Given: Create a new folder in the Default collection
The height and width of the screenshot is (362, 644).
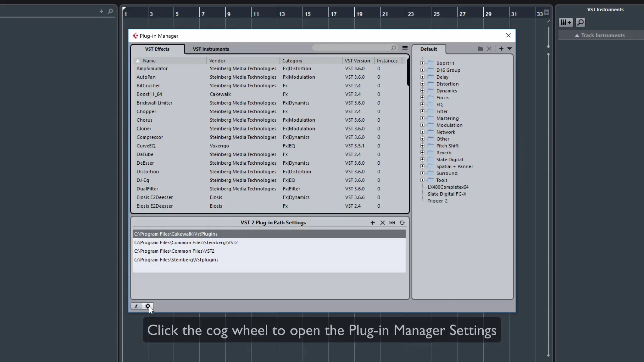Looking at the screenshot, I should (x=480, y=49).
